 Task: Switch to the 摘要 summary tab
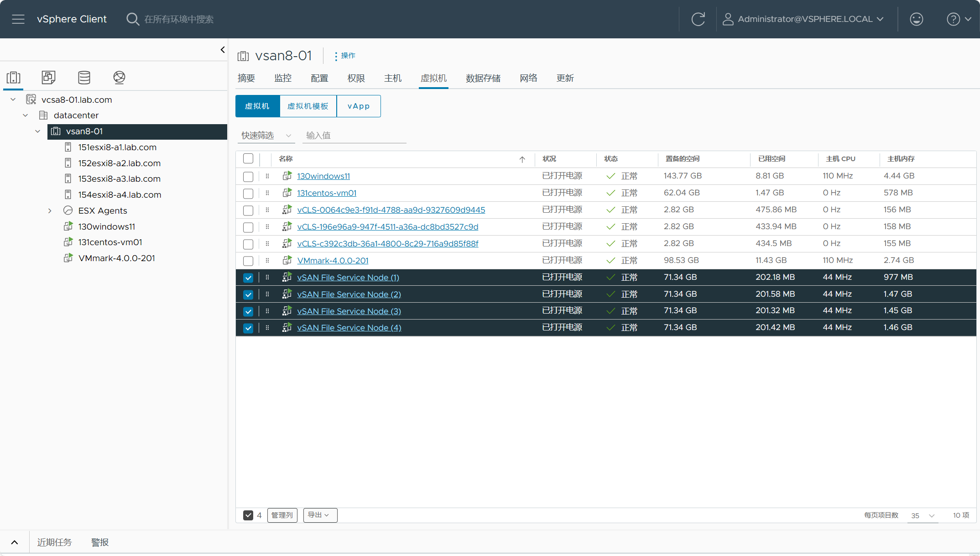pyautogui.click(x=246, y=78)
